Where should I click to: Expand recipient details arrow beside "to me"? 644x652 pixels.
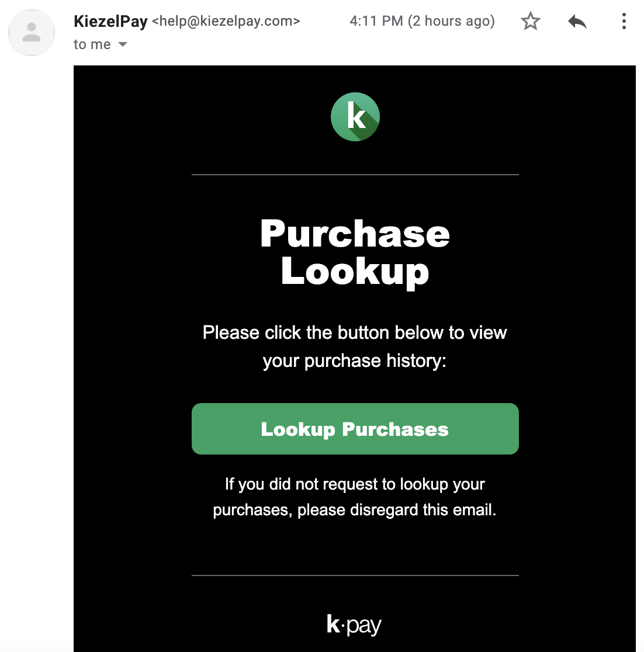pos(123,44)
